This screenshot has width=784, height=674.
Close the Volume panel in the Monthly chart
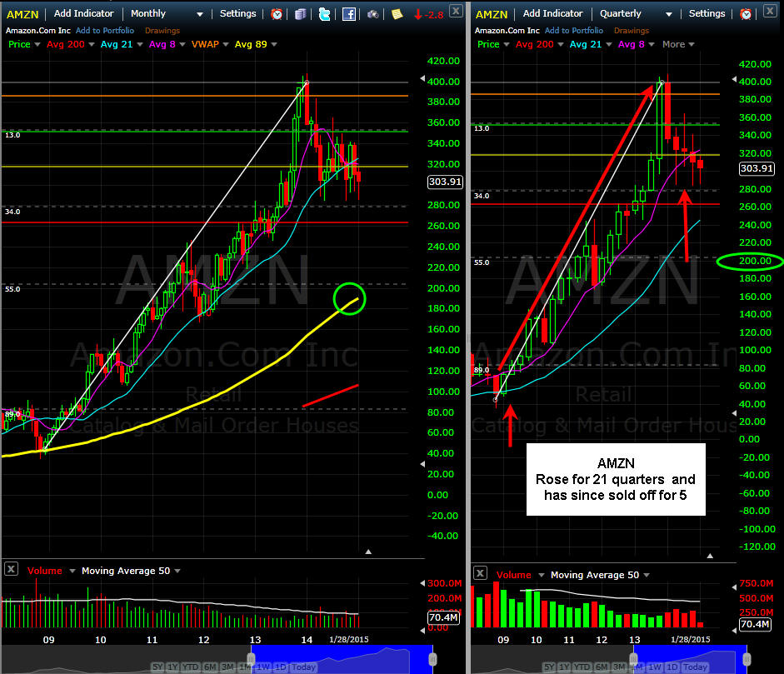pyautogui.click(x=11, y=569)
